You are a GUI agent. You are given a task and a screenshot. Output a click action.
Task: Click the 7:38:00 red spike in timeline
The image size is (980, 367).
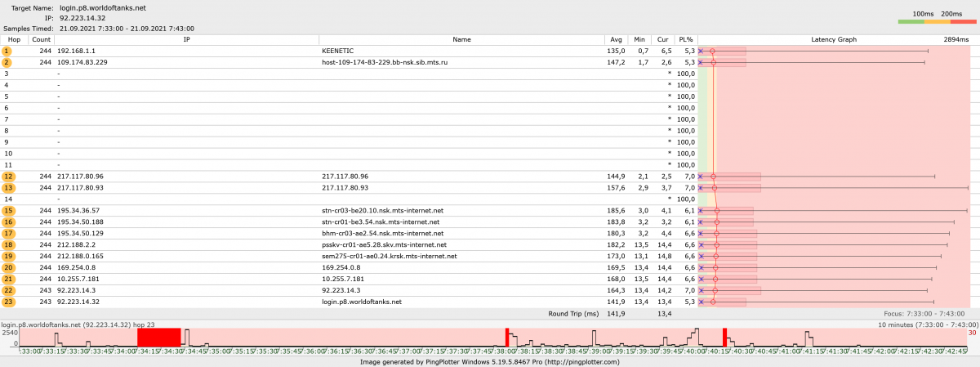(507, 338)
